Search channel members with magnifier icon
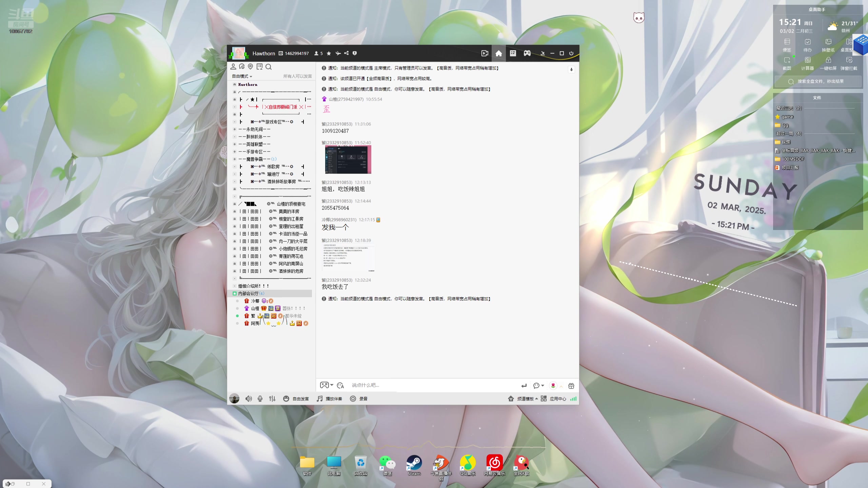The image size is (868, 488). coord(269,67)
